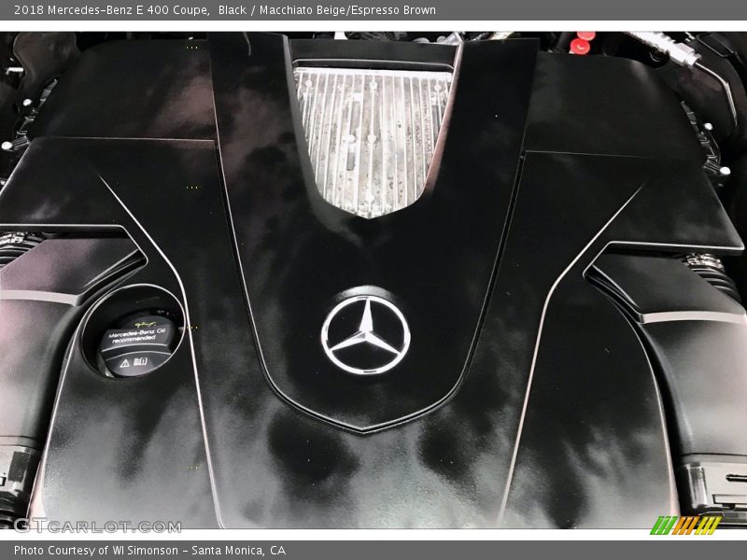Click the silver finned intake grille
This screenshot has height=560, width=747.
(372, 142)
